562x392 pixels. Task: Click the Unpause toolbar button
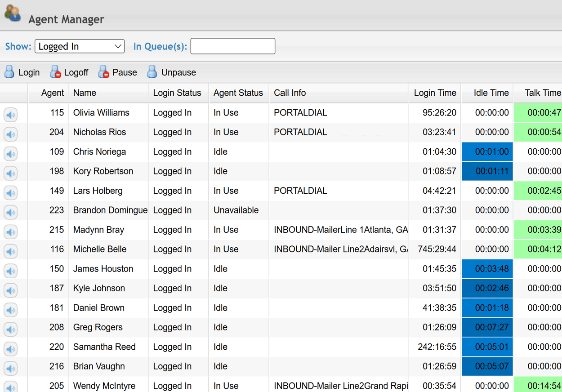pos(172,72)
